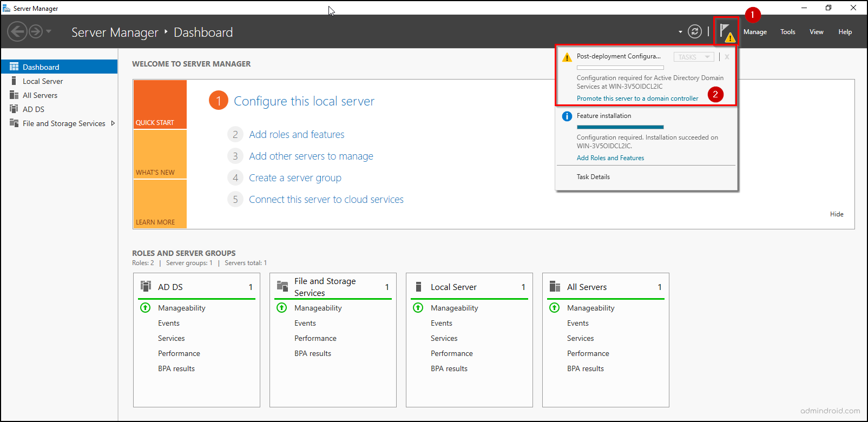Screen dimensions: 868x422
Task: Click step 1 orange circle icon
Action: point(219,101)
